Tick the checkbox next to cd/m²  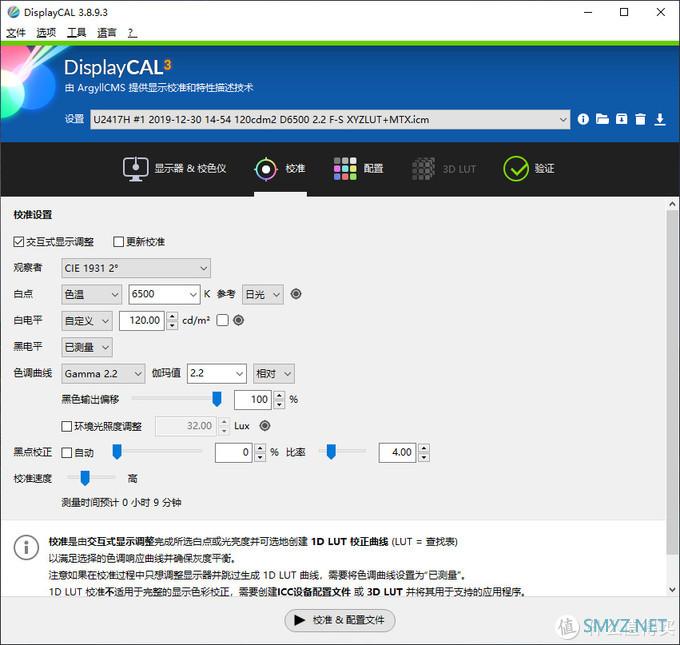pyautogui.click(x=222, y=320)
